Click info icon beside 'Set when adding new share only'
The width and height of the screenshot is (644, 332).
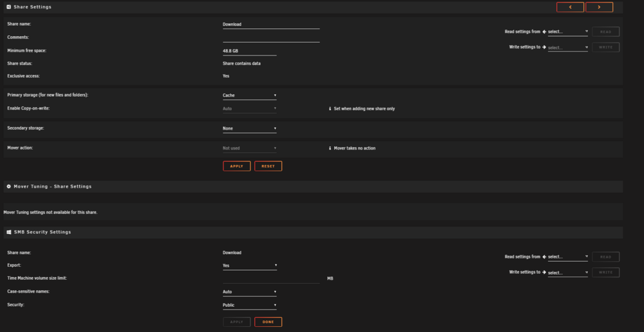tap(330, 109)
